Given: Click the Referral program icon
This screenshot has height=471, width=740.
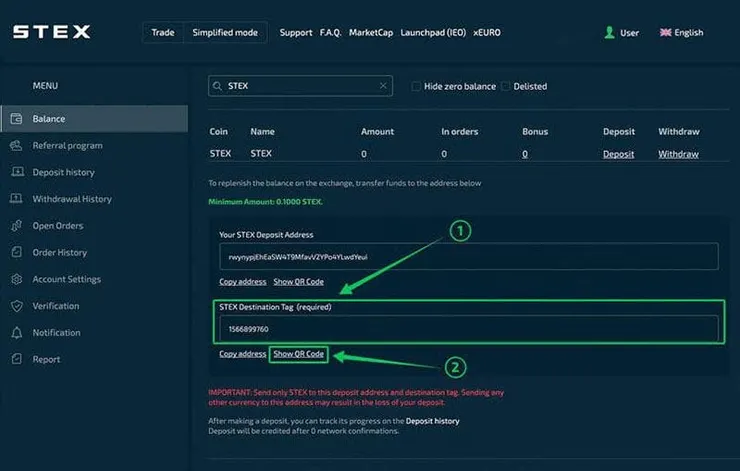Looking at the screenshot, I should (16, 145).
